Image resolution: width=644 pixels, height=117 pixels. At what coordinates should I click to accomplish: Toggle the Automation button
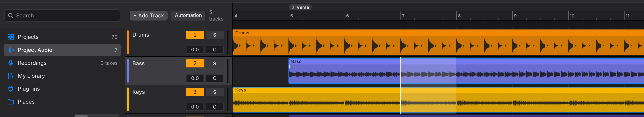[x=188, y=15]
